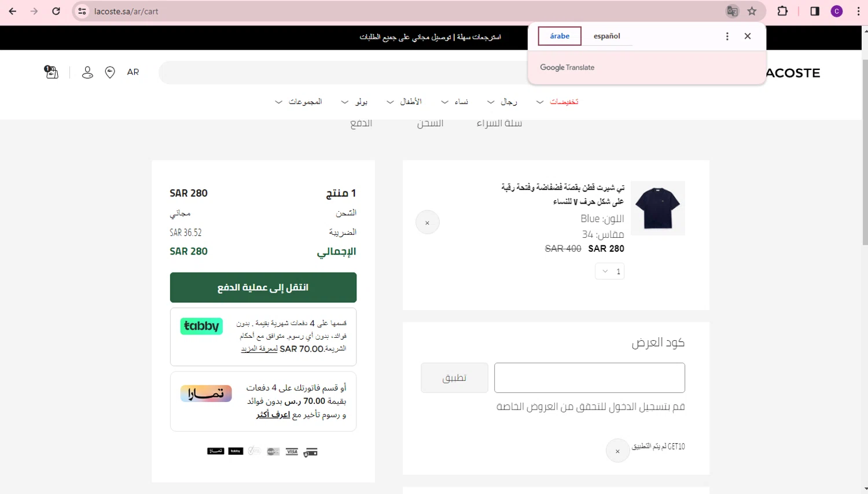Viewport: 868px width, 494px height.
Task: Click the page vertical scrollbar
Action: point(865,152)
